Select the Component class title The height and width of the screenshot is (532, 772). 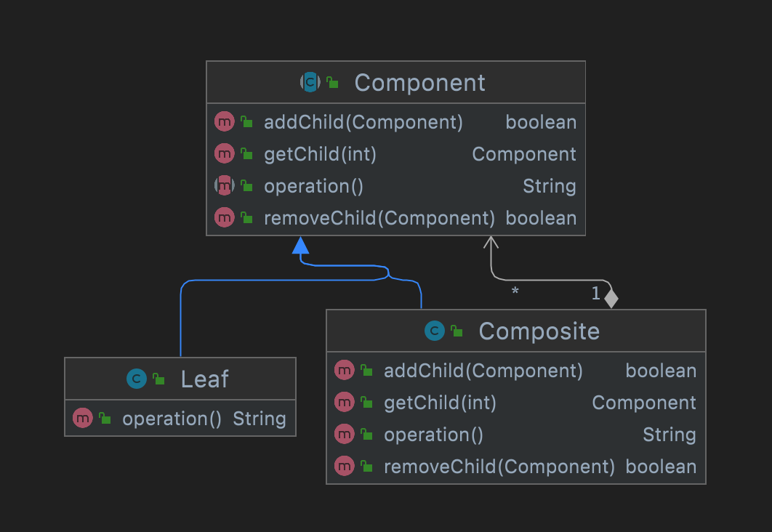click(x=419, y=83)
